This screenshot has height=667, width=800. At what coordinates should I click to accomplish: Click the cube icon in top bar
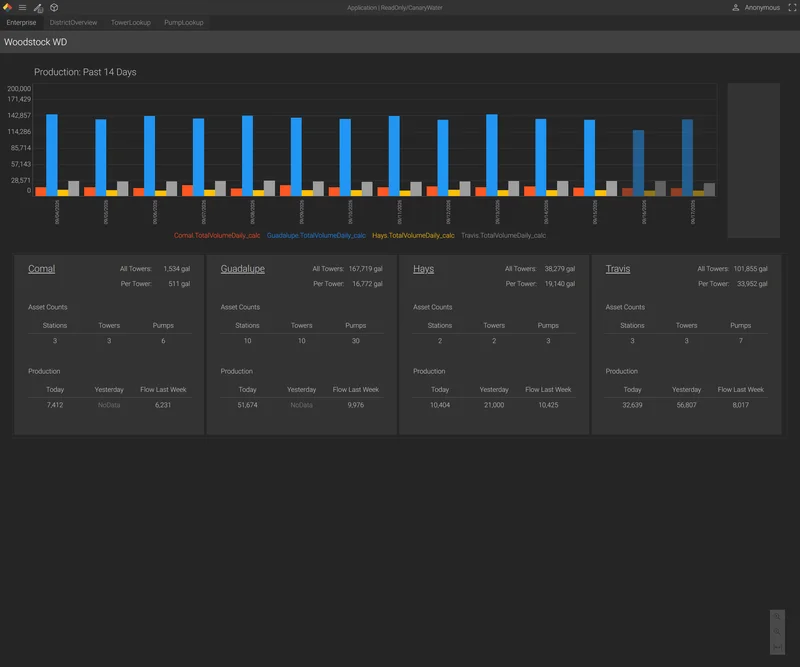[x=54, y=8]
